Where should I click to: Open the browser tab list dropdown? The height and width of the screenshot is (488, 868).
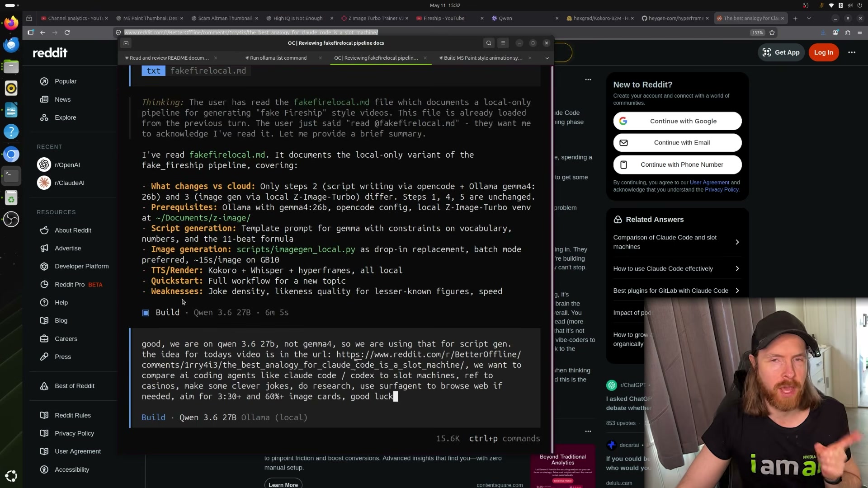pyautogui.click(x=809, y=19)
